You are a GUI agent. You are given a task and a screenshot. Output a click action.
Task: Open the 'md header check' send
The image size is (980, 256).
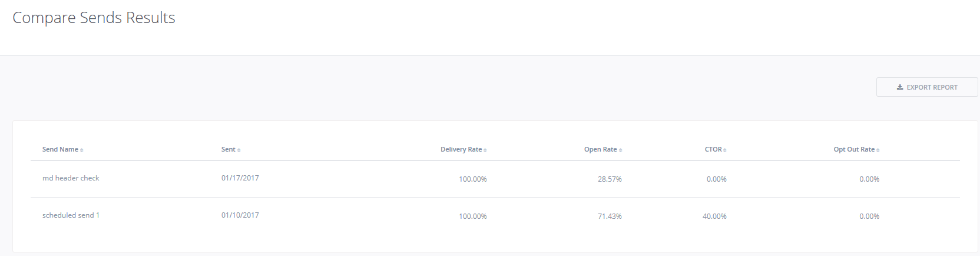[x=71, y=178]
